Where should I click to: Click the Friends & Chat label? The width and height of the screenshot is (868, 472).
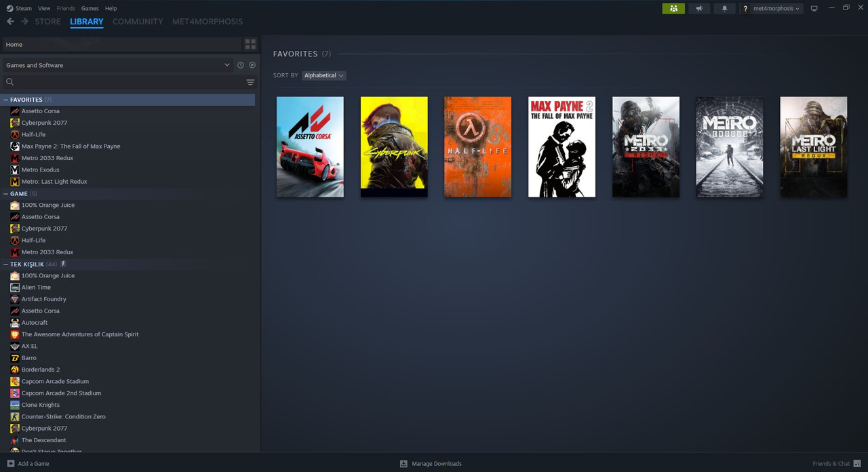tap(831, 464)
